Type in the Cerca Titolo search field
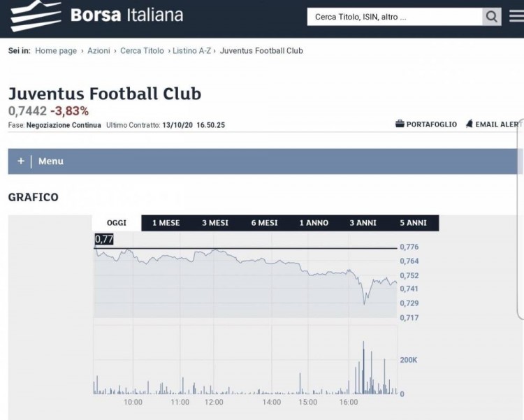This screenshot has width=524, height=420. (x=394, y=17)
